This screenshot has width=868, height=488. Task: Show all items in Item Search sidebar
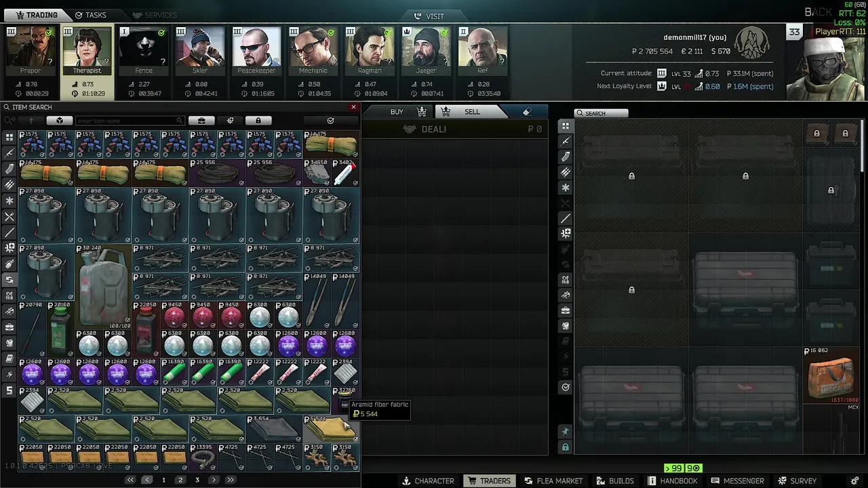(x=9, y=137)
